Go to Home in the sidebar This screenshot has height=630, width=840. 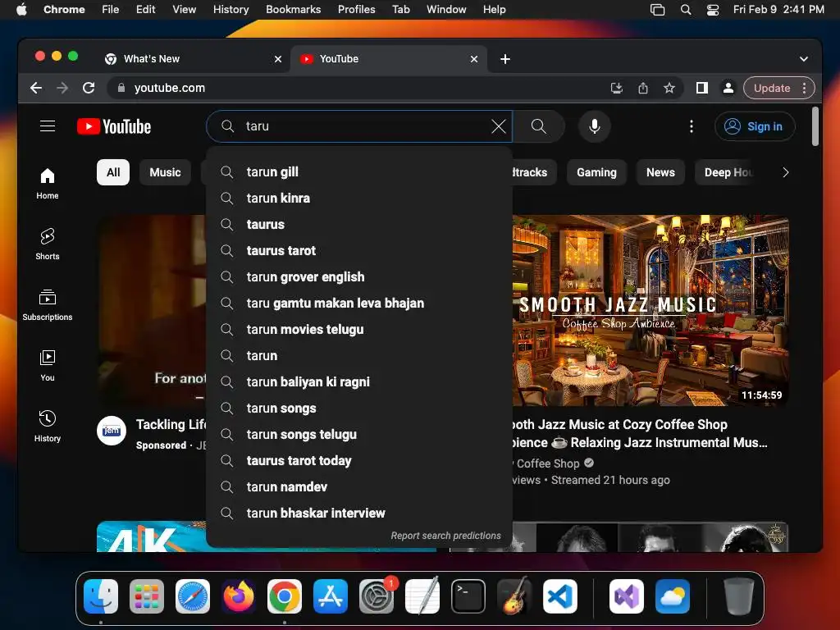pyautogui.click(x=47, y=184)
